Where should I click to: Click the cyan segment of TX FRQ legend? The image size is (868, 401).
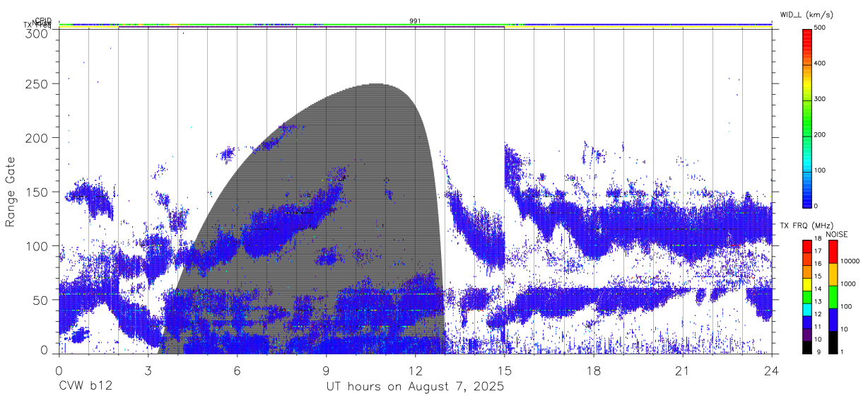807,309
